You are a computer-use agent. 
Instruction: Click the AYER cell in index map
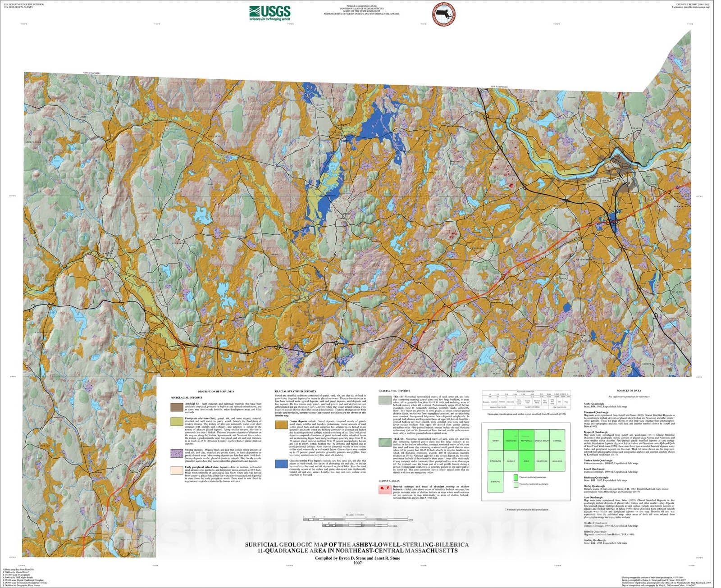pos(527,461)
